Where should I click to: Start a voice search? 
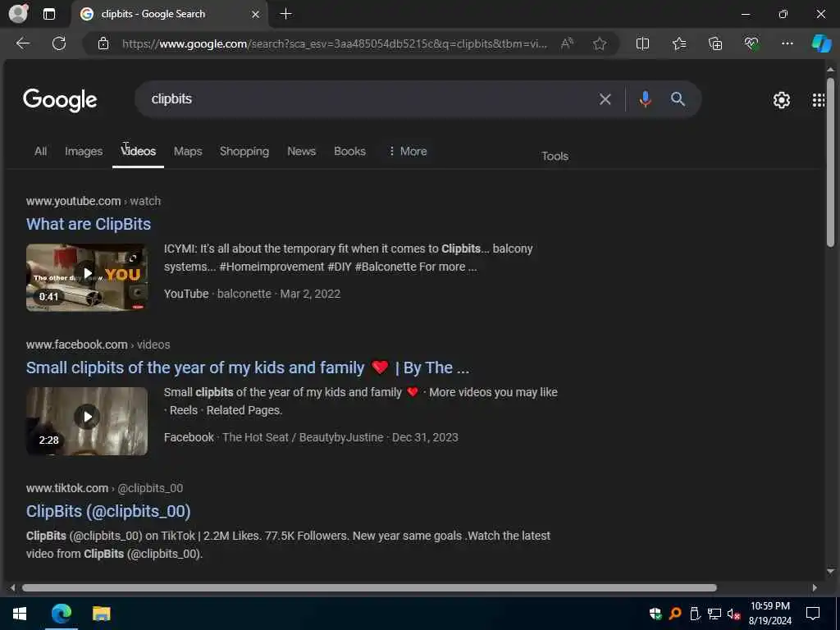click(646, 99)
